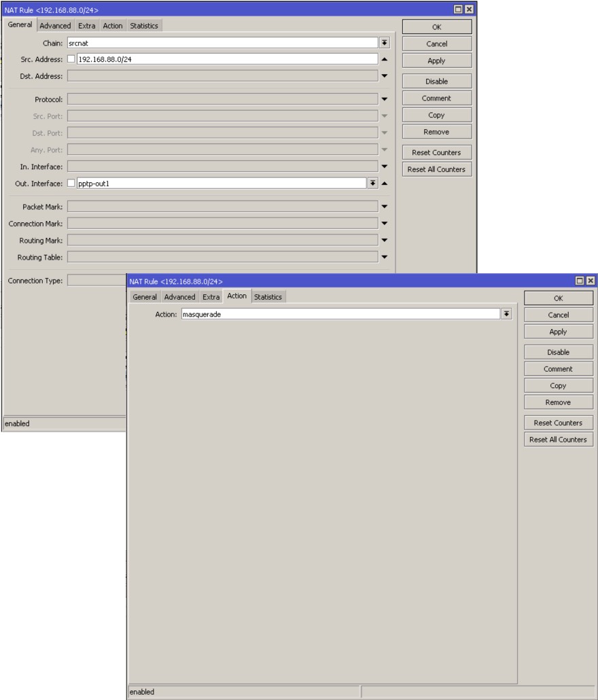Open the Out. Interface dropdown list
Viewport: 598px width, 700px height.
click(372, 183)
